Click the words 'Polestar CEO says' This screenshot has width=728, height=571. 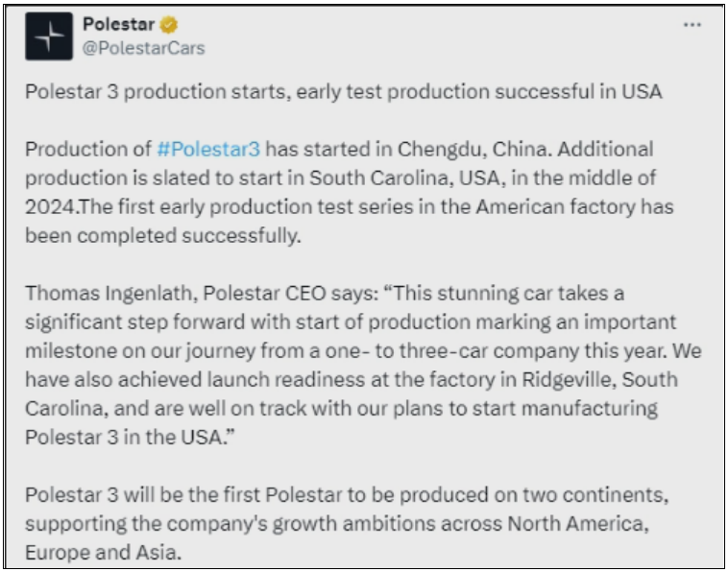coord(291,293)
